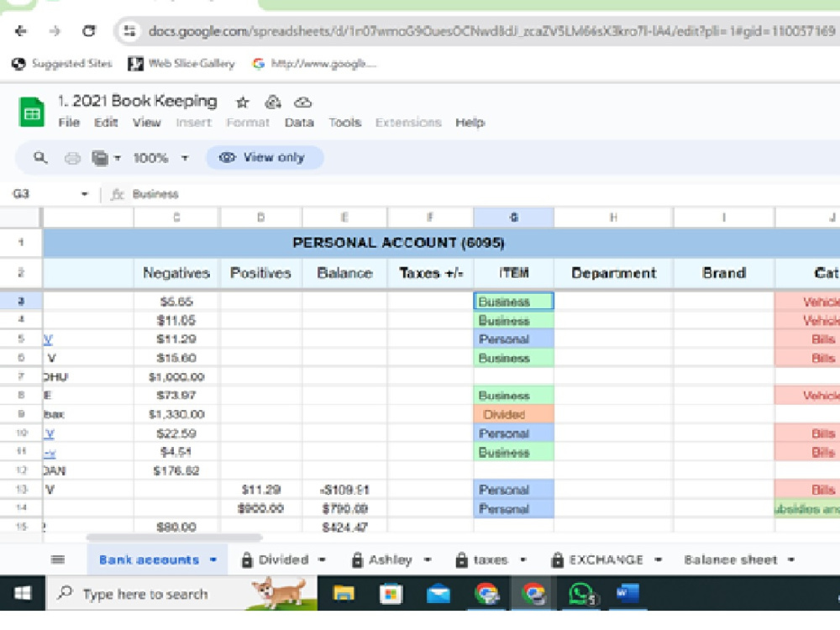Click the Department header cell
This screenshot has height=630, width=840.
pyautogui.click(x=613, y=273)
